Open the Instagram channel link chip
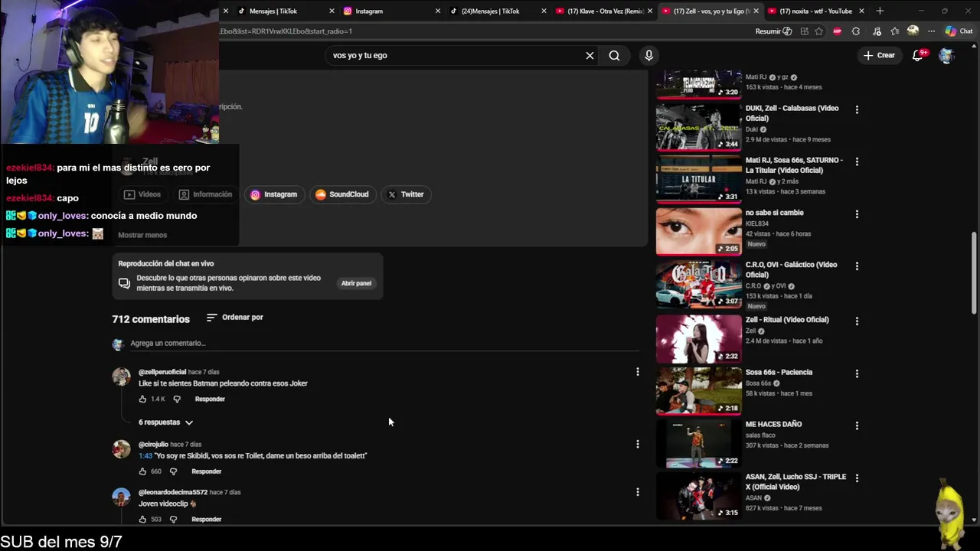 point(274,194)
